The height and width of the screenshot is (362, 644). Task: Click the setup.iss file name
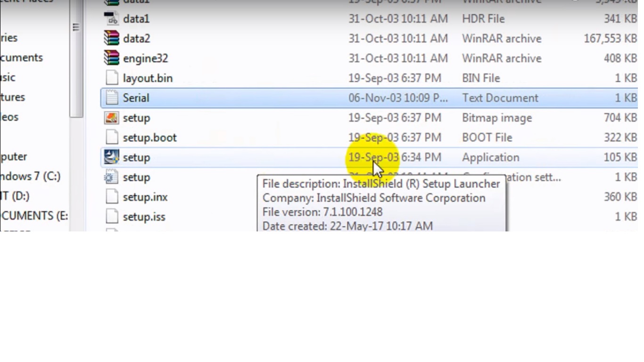(144, 217)
